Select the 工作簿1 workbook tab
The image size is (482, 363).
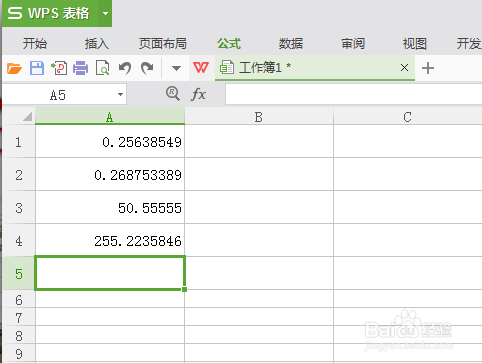pos(315,68)
